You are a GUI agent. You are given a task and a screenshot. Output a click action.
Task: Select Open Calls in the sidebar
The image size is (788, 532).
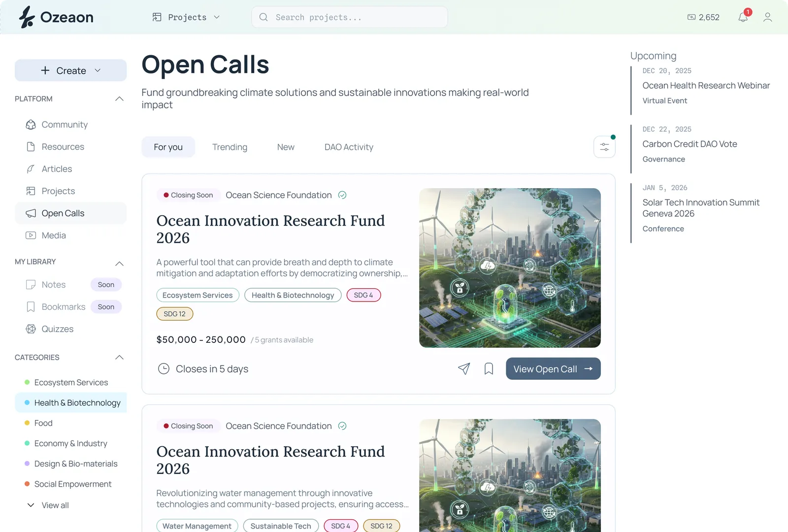point(71,213)
